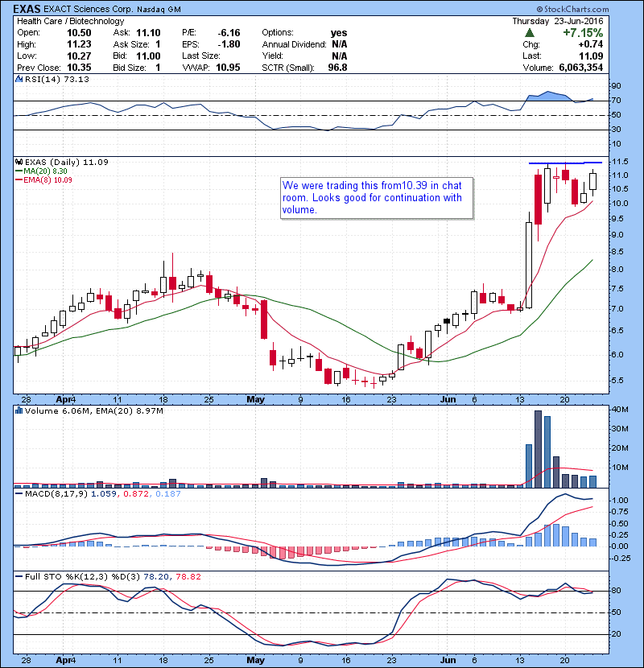This screenshot has height=668, width=644.
Task: Click the EPS value -1.80
Action: point(229,44)
